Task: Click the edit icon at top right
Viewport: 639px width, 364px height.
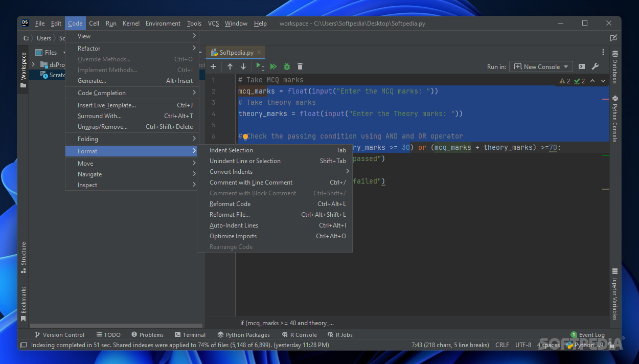Action: 613,38
